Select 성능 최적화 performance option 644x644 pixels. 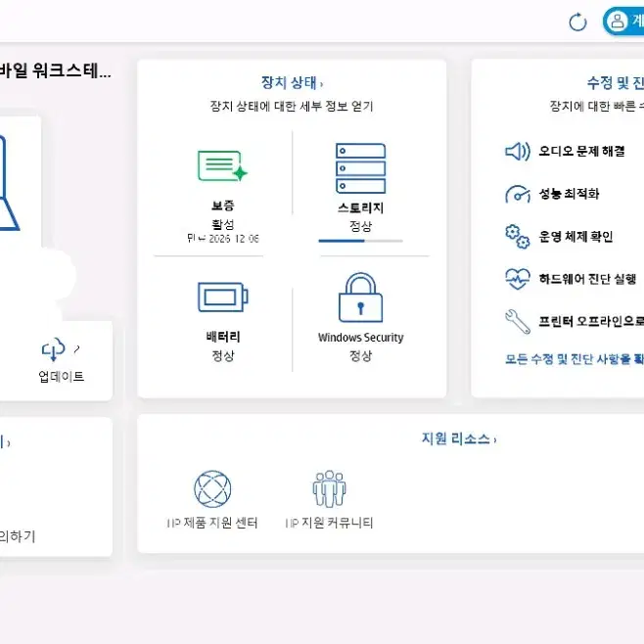click(x=569, y=194)
